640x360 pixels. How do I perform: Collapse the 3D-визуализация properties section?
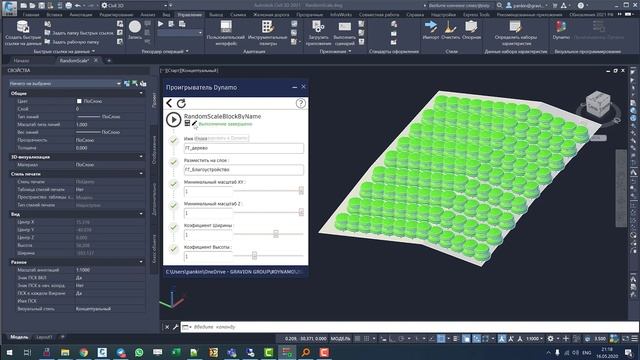coord(141,157)
